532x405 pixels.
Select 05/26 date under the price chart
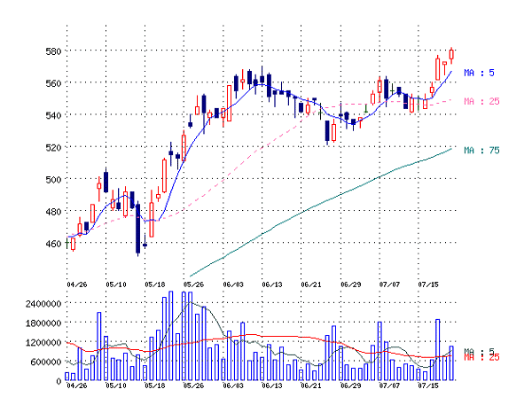coord(193,284)
